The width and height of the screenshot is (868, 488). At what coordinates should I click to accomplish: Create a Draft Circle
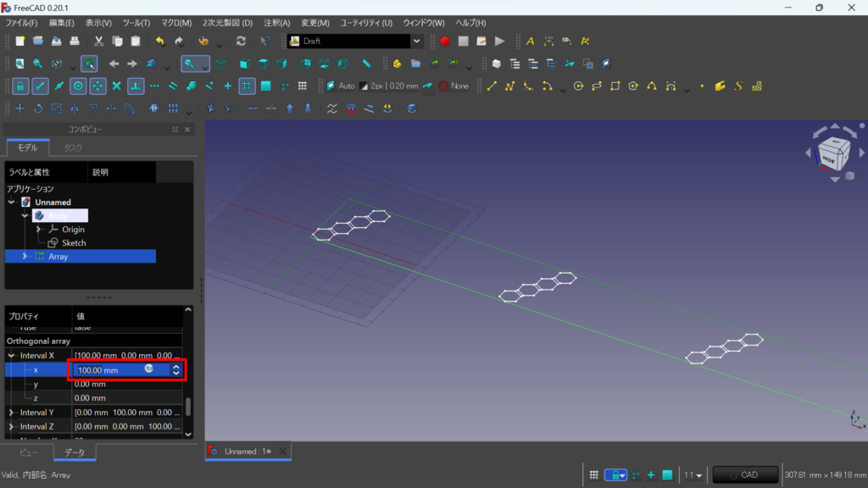pos(578,86)
